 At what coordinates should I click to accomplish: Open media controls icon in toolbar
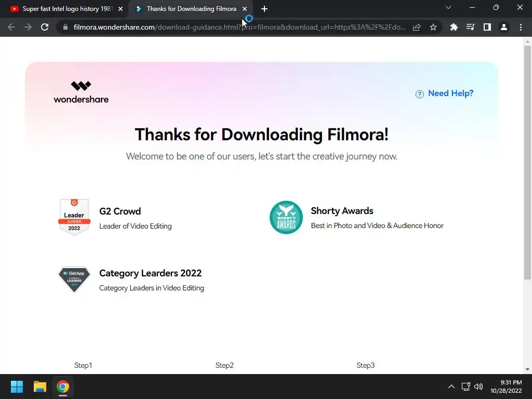pyautogui.click(x=471, y=27)
